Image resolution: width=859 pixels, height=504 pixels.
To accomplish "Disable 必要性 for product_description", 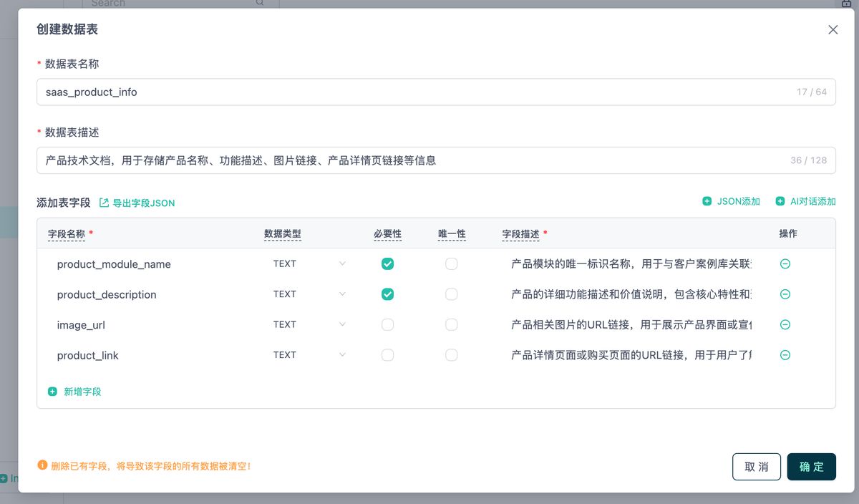I will tap(387, 294).
